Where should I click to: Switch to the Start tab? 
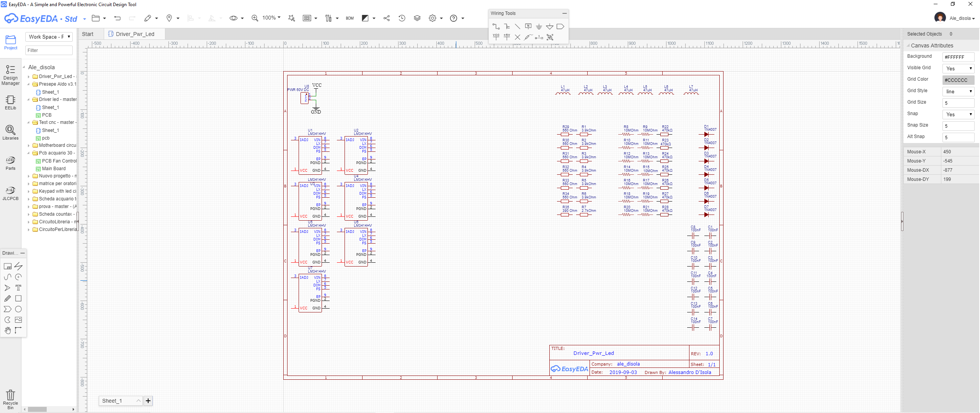pyautogui.click(x=88, y=34)
